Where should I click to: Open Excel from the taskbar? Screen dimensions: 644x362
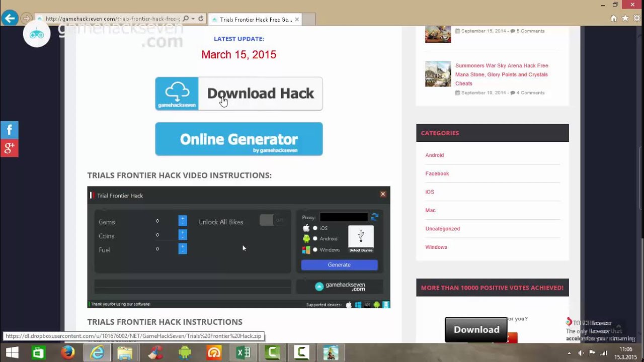tap(243, 353)
